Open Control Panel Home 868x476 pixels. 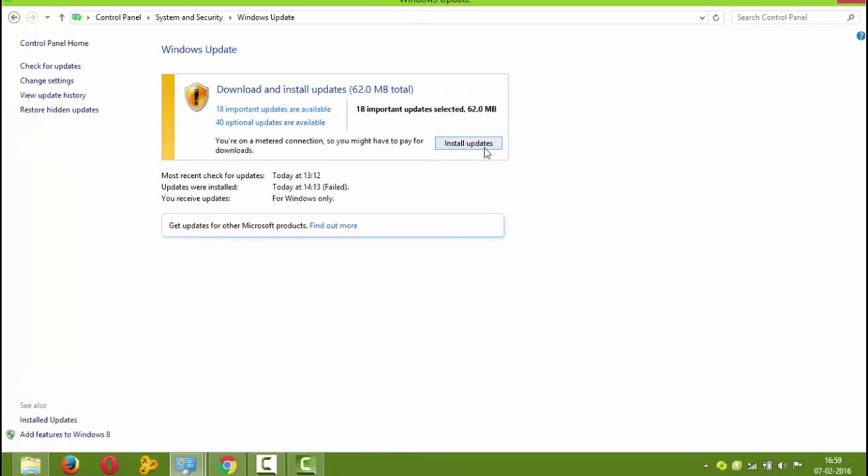[x=54, y=43]
